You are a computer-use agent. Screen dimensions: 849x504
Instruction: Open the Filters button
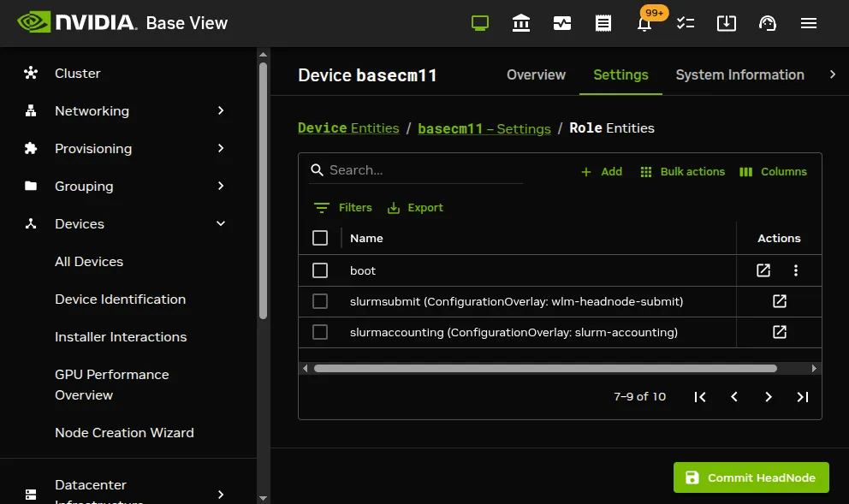click(342, 207)
